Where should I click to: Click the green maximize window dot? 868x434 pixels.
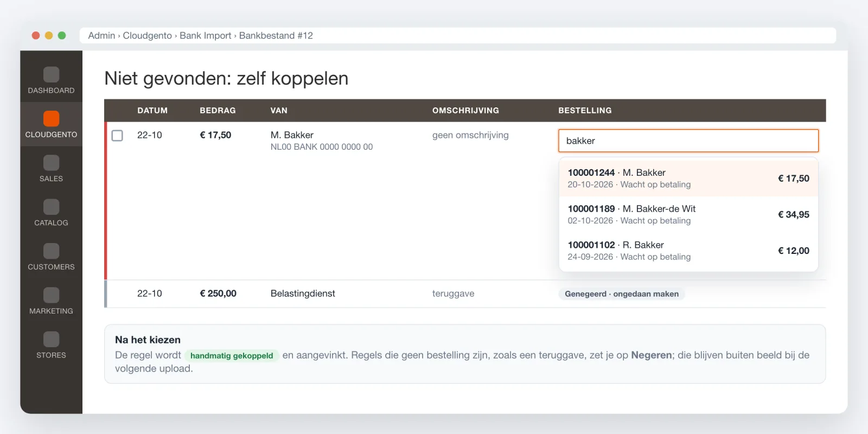pos(62,35)
